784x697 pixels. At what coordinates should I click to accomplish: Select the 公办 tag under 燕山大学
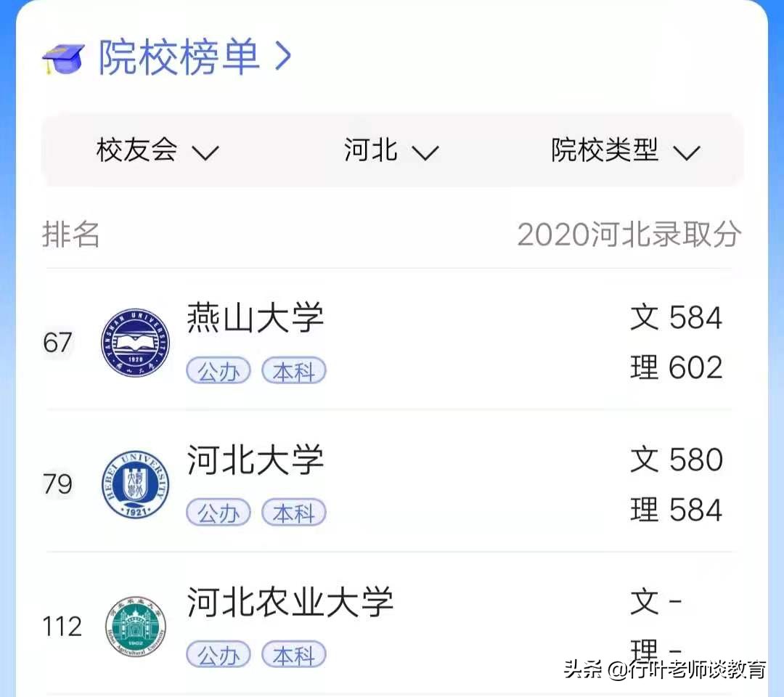click(218, 370)
